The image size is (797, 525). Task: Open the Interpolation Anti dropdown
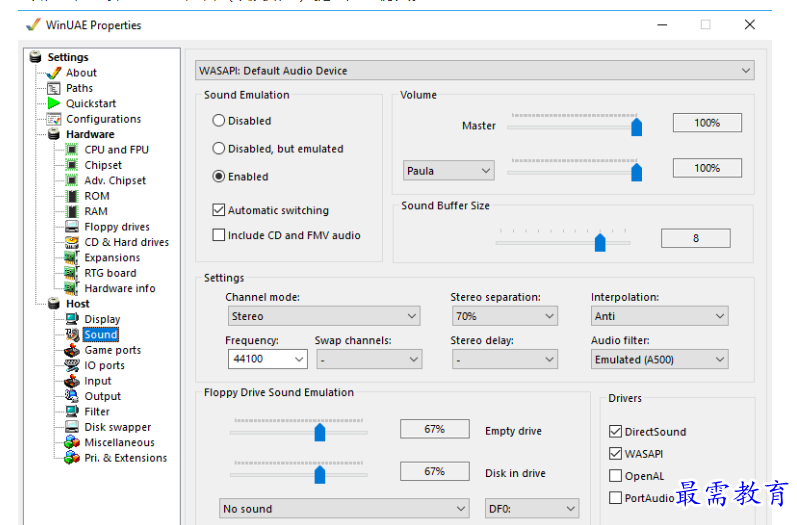[x=660, y=316]
